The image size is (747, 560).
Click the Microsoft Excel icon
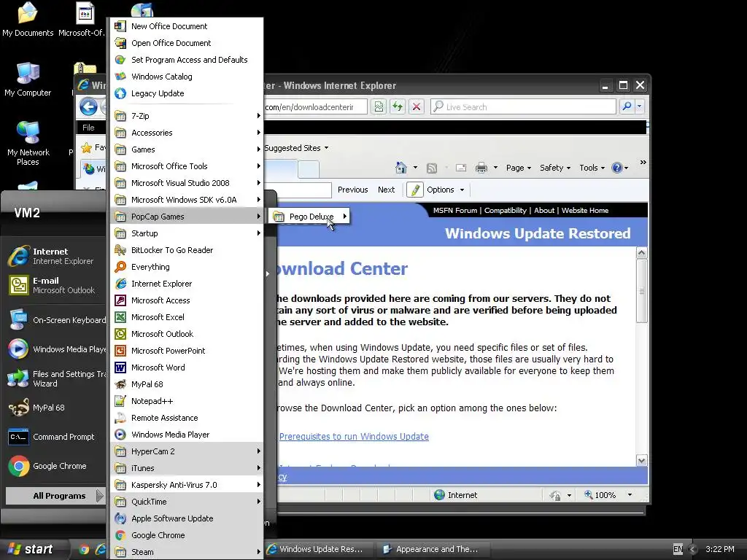click(120, 317)
